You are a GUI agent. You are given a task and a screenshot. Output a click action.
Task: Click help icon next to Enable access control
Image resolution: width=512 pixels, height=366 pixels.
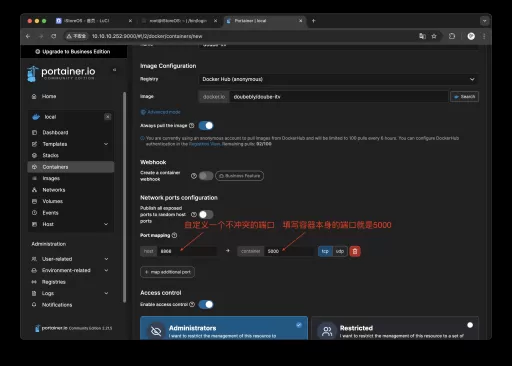[192, 304]
